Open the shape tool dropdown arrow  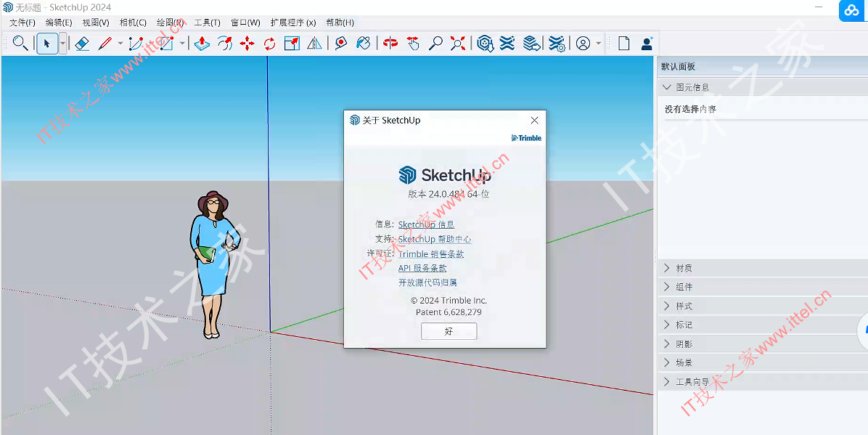[x=182, y=44]
